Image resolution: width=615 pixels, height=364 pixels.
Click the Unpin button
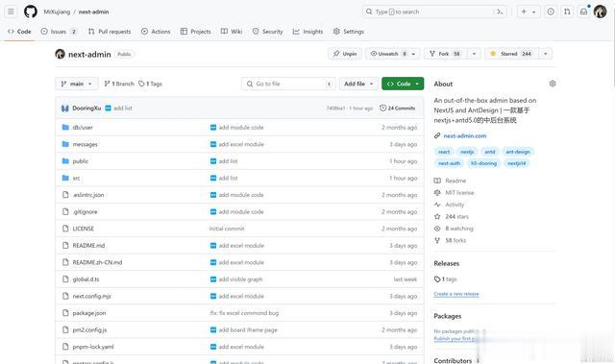tap(345, 54)
